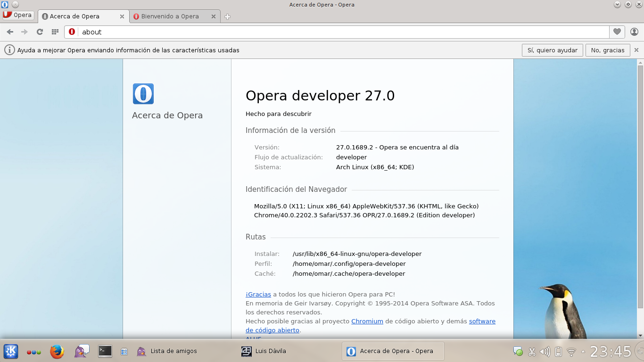Open the clipboard scissors tray icon
The image size is (644, 362).
pyautogui.click(x=532, y=352)
